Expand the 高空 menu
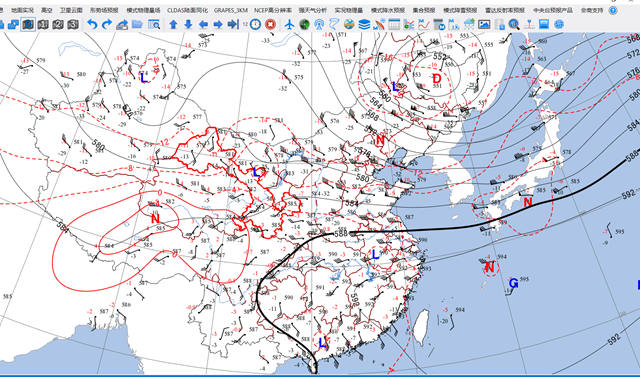The width and height of the screenshot is (640, 377). click(47, 10)
